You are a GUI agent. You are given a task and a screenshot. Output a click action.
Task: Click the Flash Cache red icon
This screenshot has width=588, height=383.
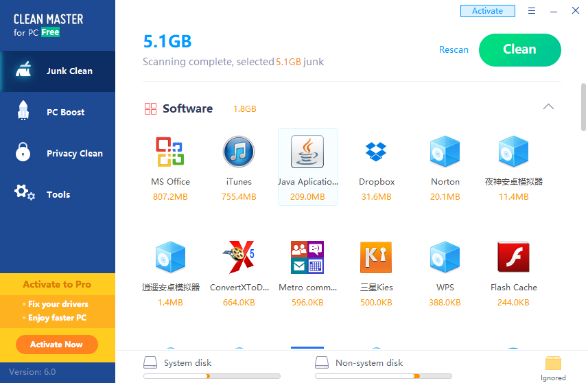(513, 257)
